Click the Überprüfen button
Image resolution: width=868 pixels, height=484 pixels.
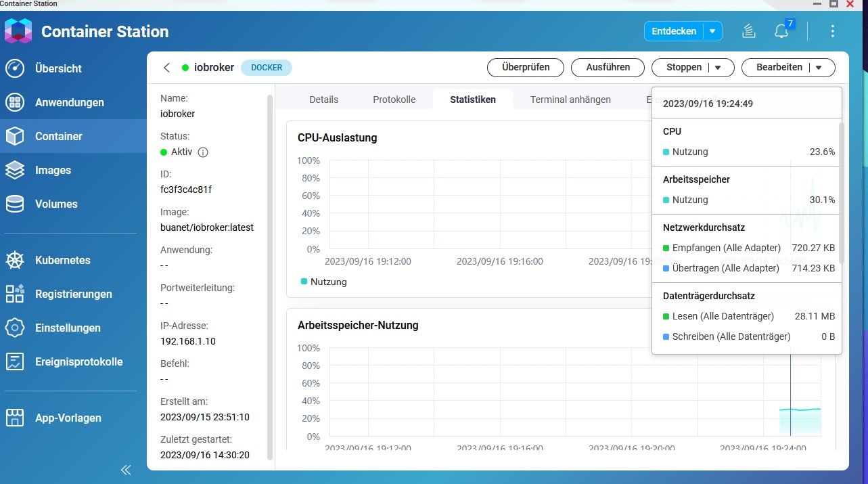(x=525, y=68)
